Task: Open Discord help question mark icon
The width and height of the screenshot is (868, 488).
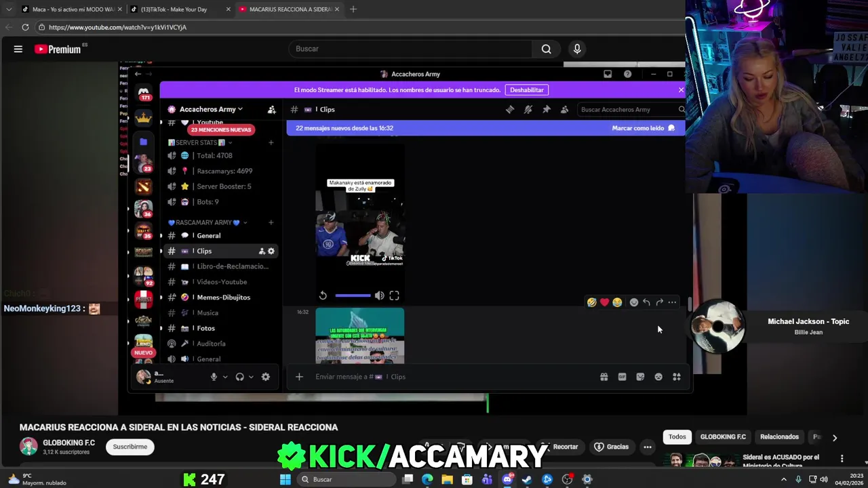Action: pos(627,74)
